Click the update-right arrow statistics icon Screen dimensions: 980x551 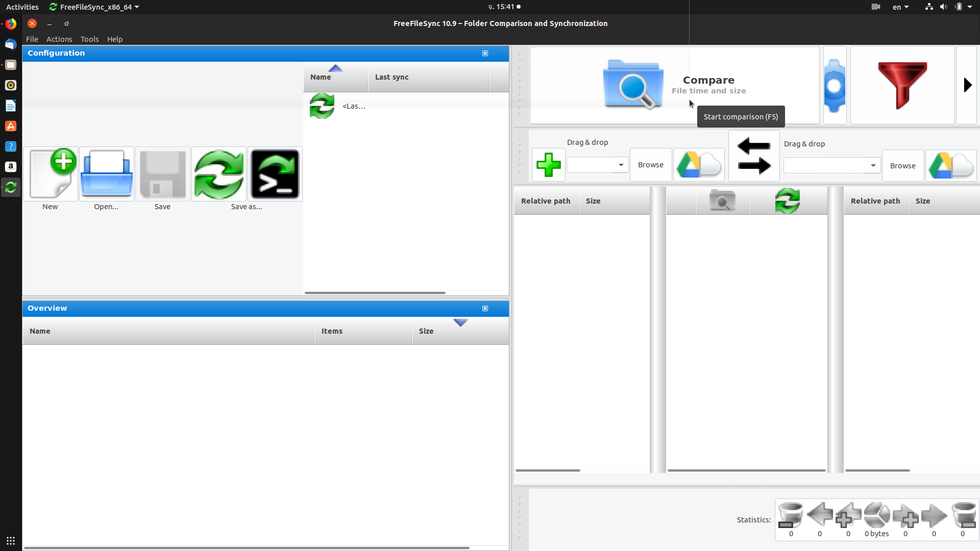(934, 515)
